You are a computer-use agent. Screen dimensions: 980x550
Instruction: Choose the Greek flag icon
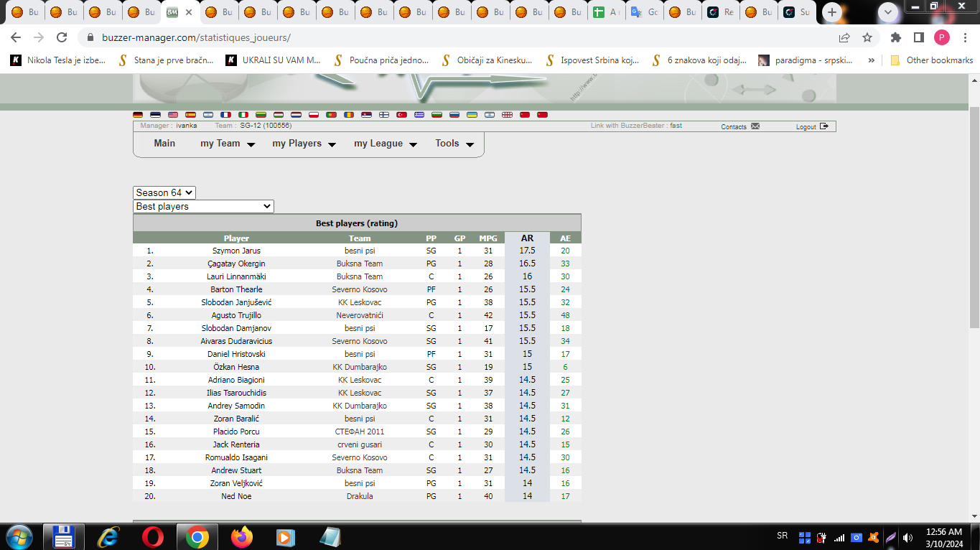(x=419, y=115)
